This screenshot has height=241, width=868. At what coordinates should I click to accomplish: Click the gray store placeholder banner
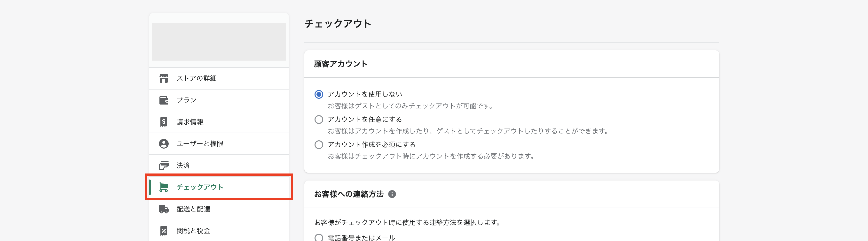click(x=219, y=42)
